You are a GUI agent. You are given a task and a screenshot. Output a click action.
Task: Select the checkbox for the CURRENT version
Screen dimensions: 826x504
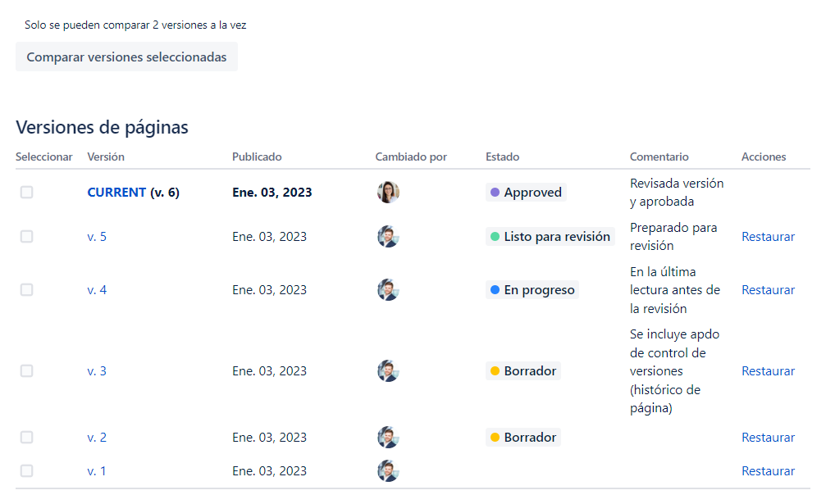[27, 193]
